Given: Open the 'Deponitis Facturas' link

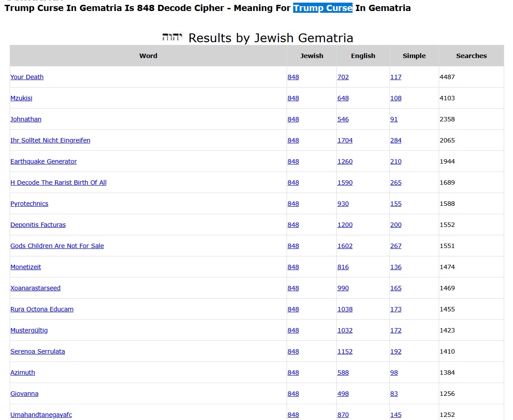Looking at the screenshot, I should point(38,225).
